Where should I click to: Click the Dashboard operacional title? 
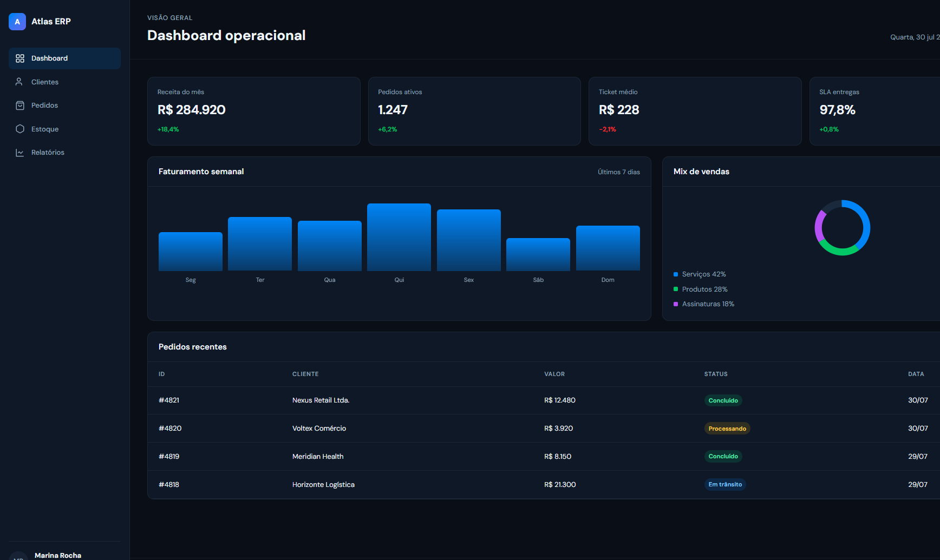[226, 36]
